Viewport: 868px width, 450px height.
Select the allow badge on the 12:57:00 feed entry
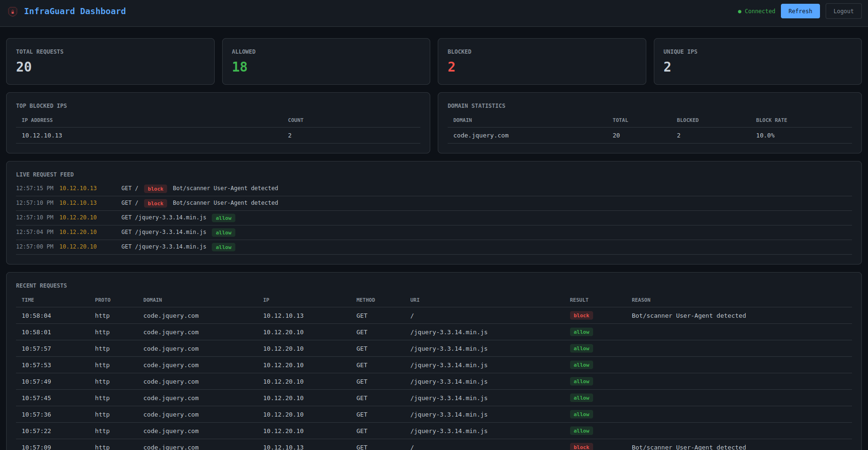point(223,247)
